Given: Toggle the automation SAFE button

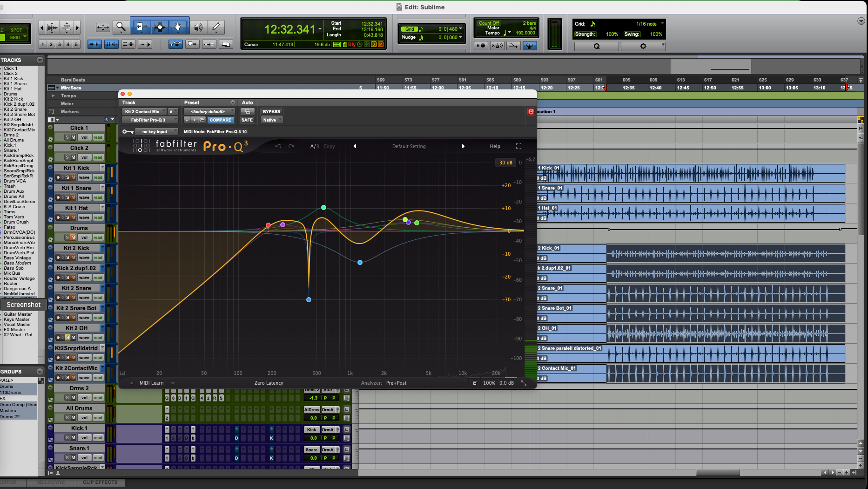Looking at the screenshot, I should point(247,120).
